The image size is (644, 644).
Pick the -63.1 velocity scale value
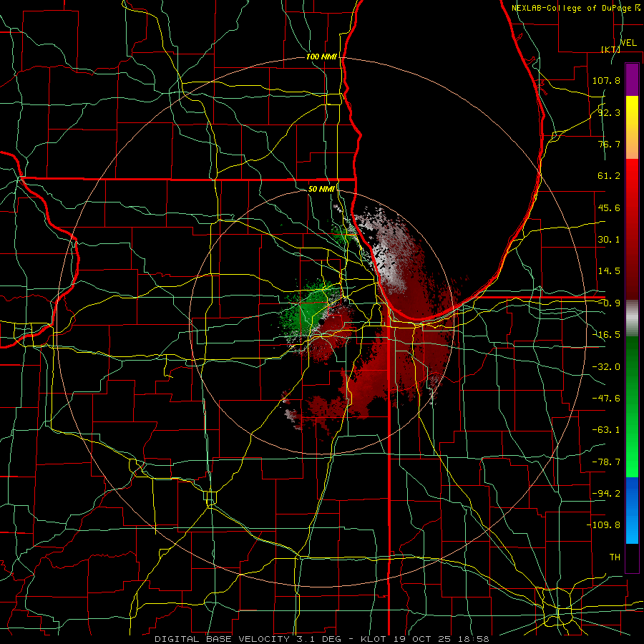[606, 430]
